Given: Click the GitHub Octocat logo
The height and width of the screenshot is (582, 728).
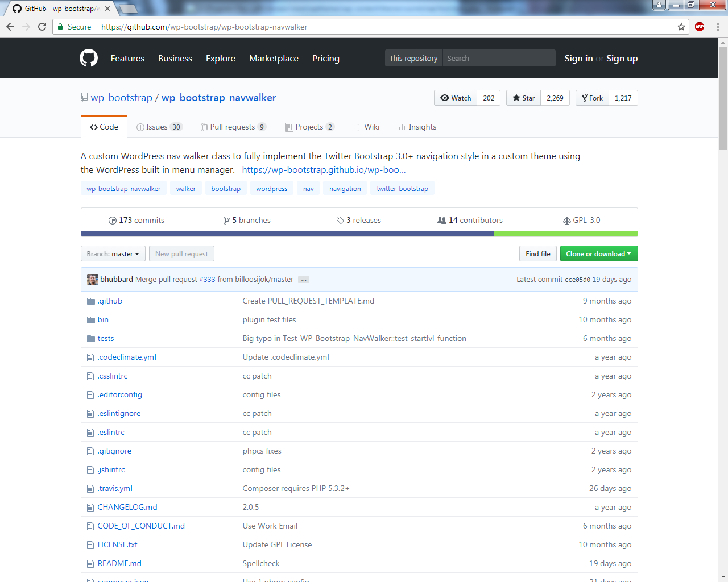Looking at the screenshot, I should click(89, 58).
